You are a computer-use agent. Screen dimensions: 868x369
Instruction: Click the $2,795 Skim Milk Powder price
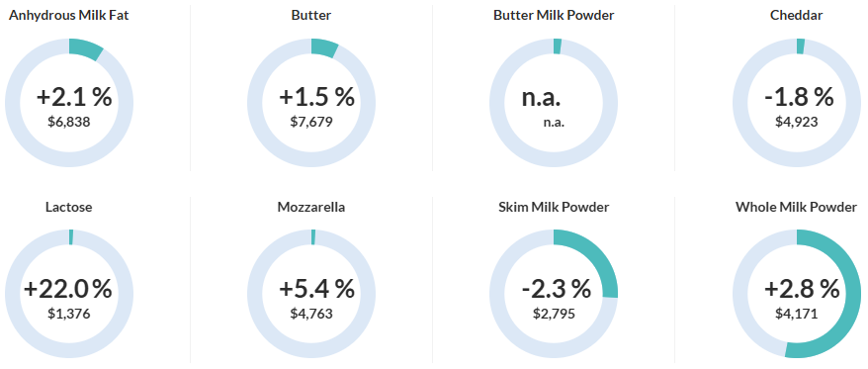coord(554,315)
